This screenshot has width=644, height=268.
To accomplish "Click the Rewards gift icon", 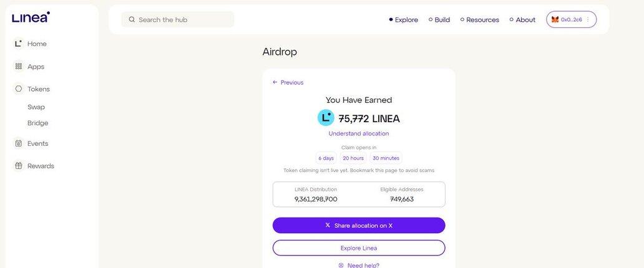I will [18, 166].
